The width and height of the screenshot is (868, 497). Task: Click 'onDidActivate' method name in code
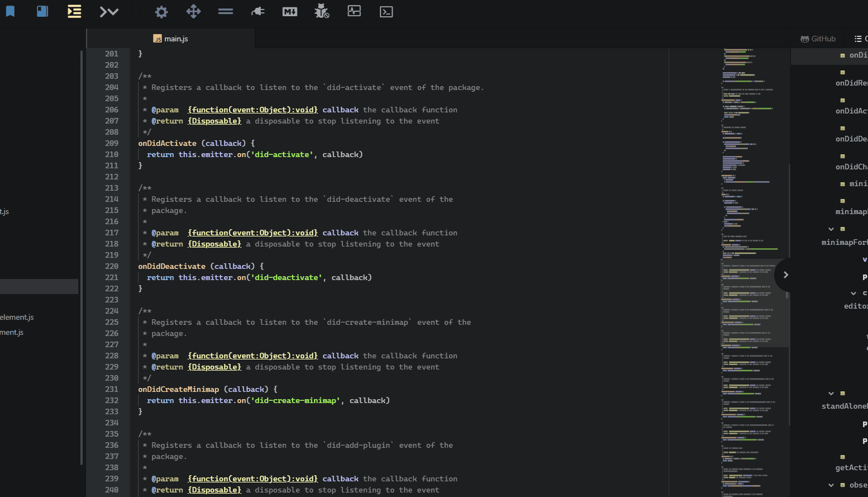(168, 143)
